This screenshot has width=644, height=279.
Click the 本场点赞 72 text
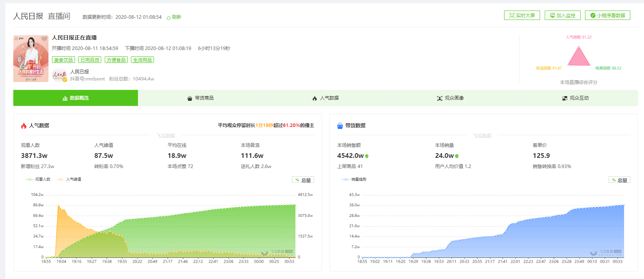point(181,166)
